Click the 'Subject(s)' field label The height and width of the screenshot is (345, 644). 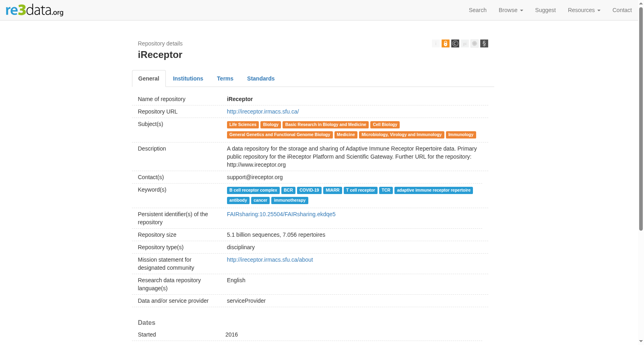click(151, 124)
